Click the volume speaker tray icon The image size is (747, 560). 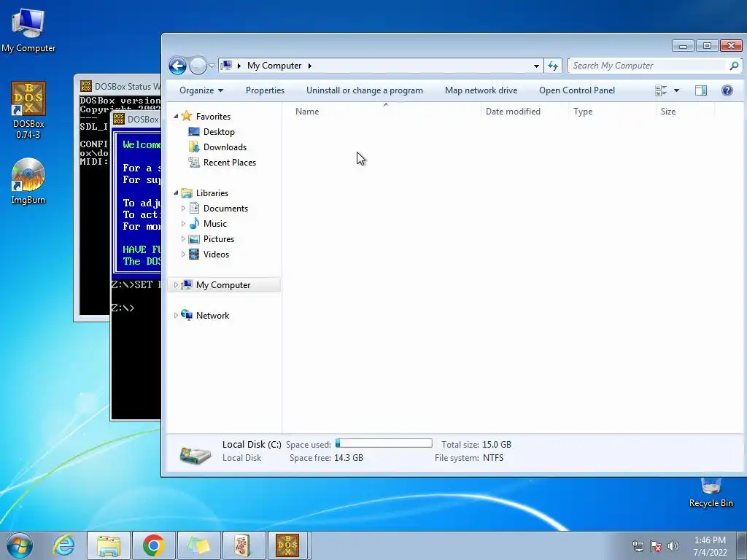click(673, 546)
